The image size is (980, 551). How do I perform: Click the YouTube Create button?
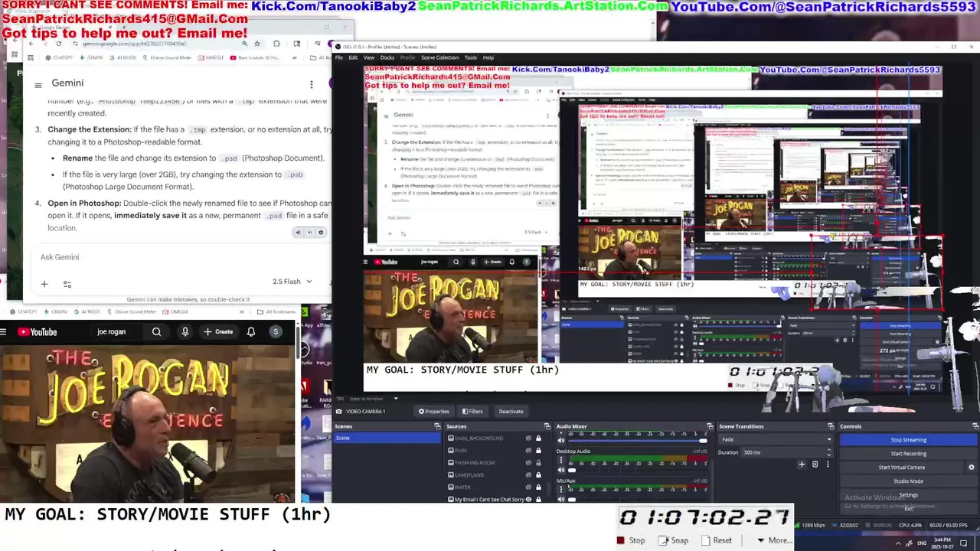click(x=218, y=332)
